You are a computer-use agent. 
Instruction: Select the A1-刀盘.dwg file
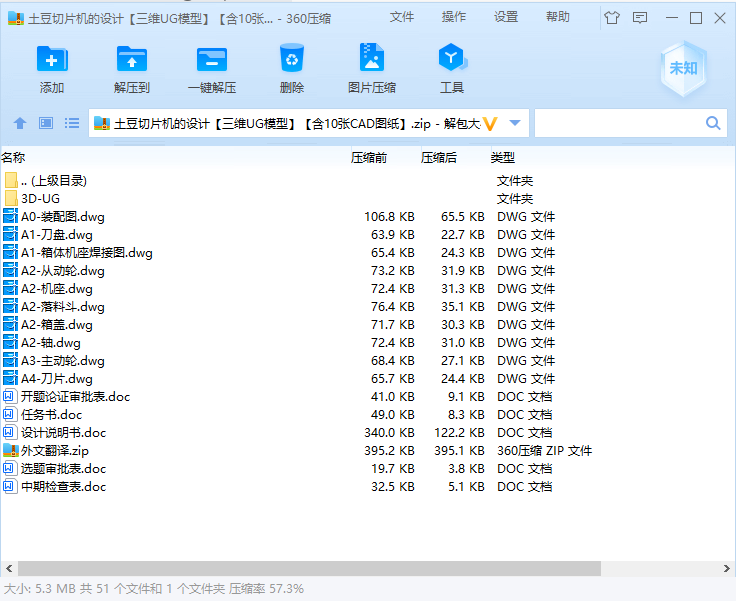(x=57, y=234)
